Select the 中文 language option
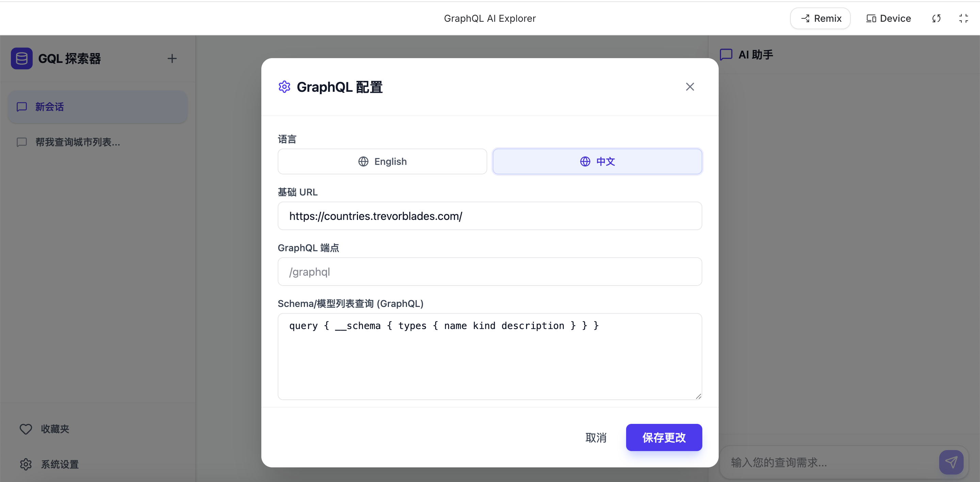 coord(597,161)
